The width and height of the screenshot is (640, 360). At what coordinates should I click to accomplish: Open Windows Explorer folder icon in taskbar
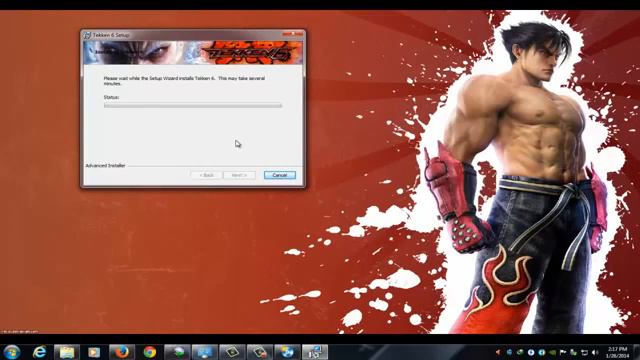(67, 352)
